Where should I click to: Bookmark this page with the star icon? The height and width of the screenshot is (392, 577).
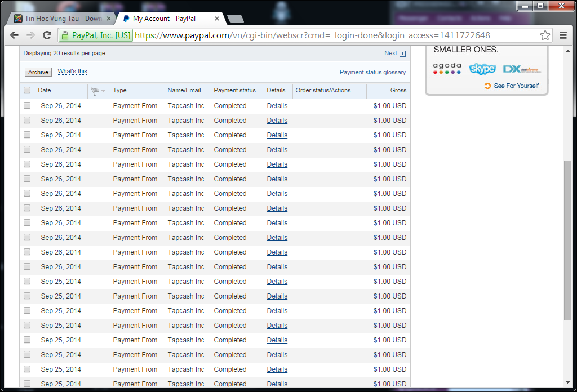pos(545,35)
